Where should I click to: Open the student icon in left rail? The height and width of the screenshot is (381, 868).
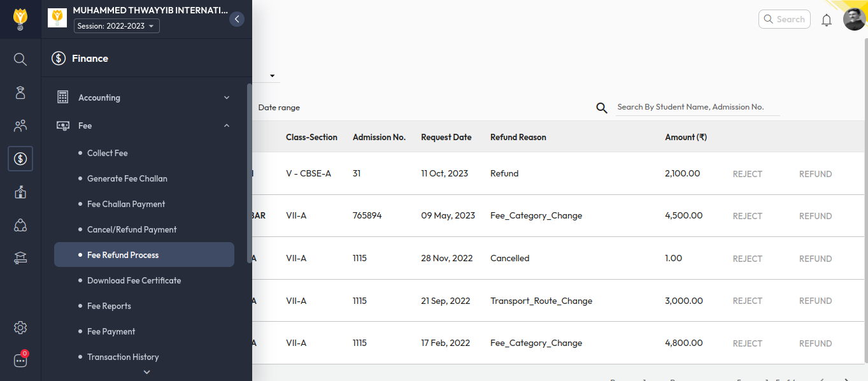pos(20,92)
